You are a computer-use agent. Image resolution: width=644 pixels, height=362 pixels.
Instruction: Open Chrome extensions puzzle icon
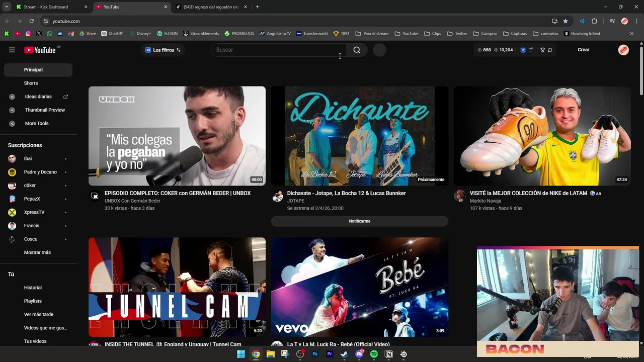click(595, 21)
